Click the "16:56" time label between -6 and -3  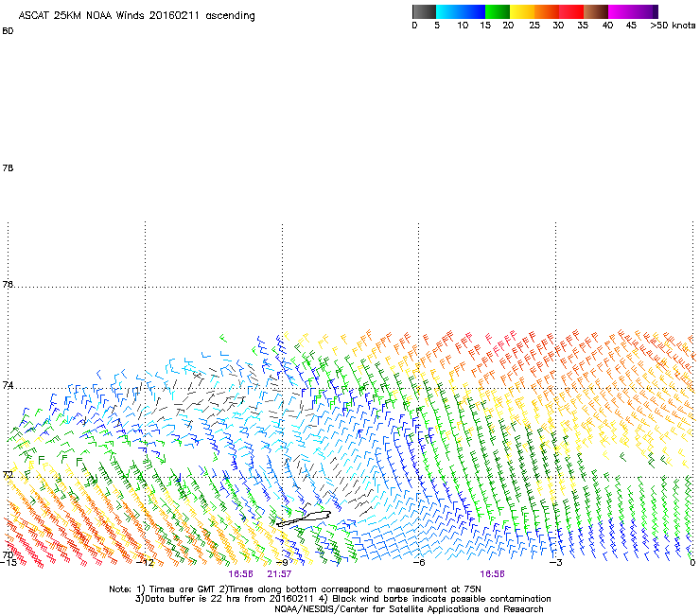pyautogui.click(x=493, y=574)
